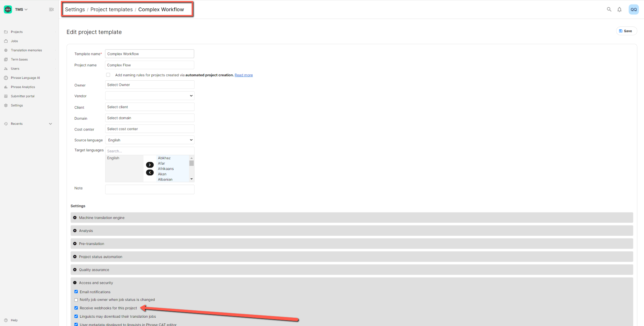Click the Submitter portal icon
Screen dimensions: 644x326
(x=6, y=96)
